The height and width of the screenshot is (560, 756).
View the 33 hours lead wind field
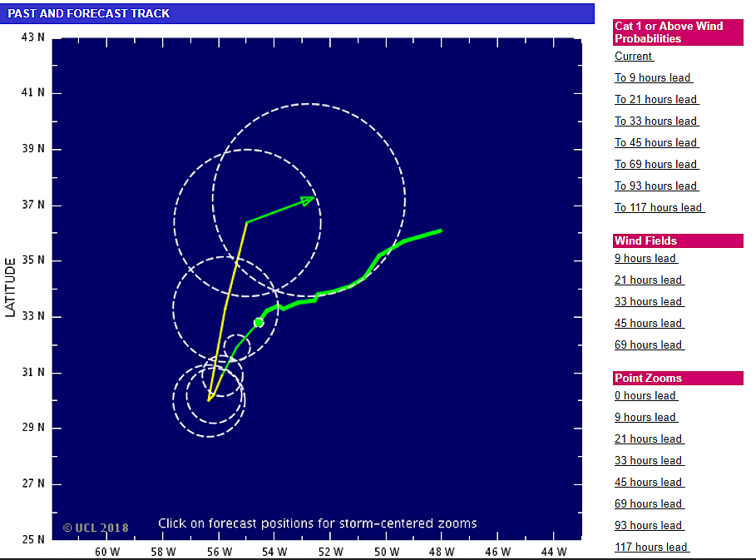pyautogui.click(x=649, y=302)
